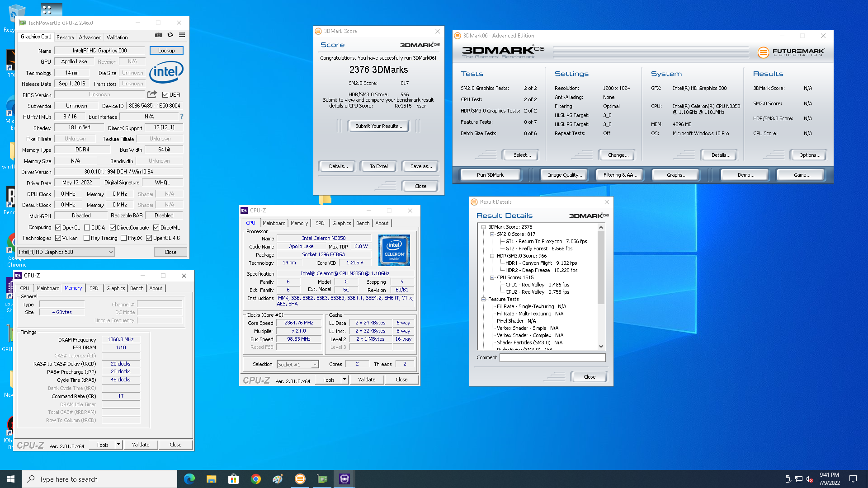The image size is (868, 488).
Task: Collapse the Feature Tests tree node
Action: point(483,299)
